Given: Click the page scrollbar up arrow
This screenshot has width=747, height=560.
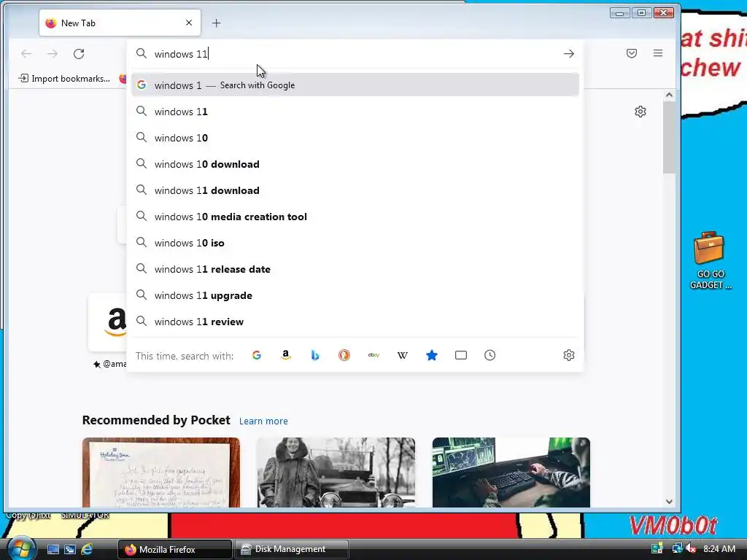Looking at the screenshot, I should [x=669, y=95].
